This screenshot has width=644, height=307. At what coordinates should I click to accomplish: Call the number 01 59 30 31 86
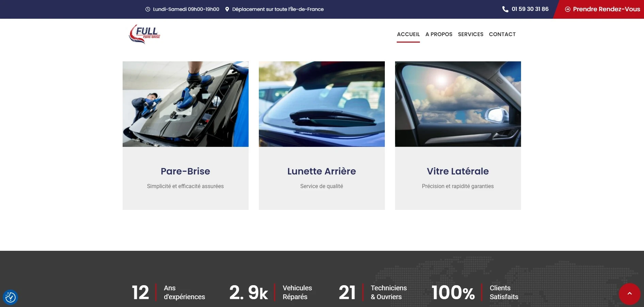click(530, 9)
